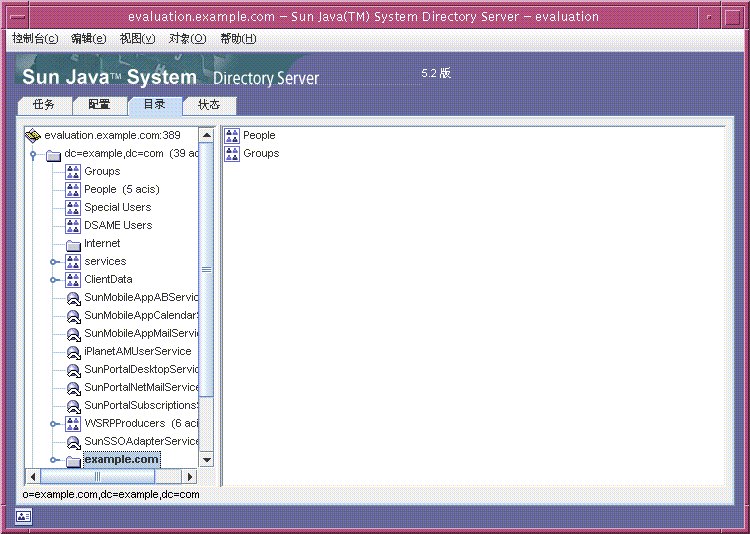This screenshot has height=534, width=750.
Task: Click the tree scroll up arrow
Action: 206,135
